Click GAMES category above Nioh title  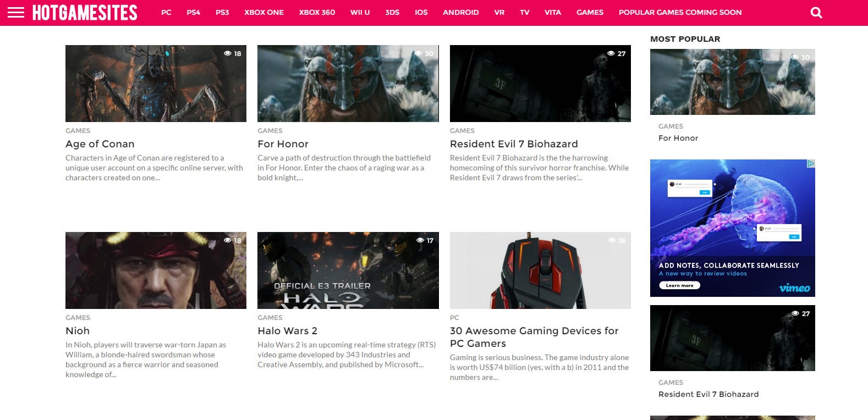click(x=78, y=318)
